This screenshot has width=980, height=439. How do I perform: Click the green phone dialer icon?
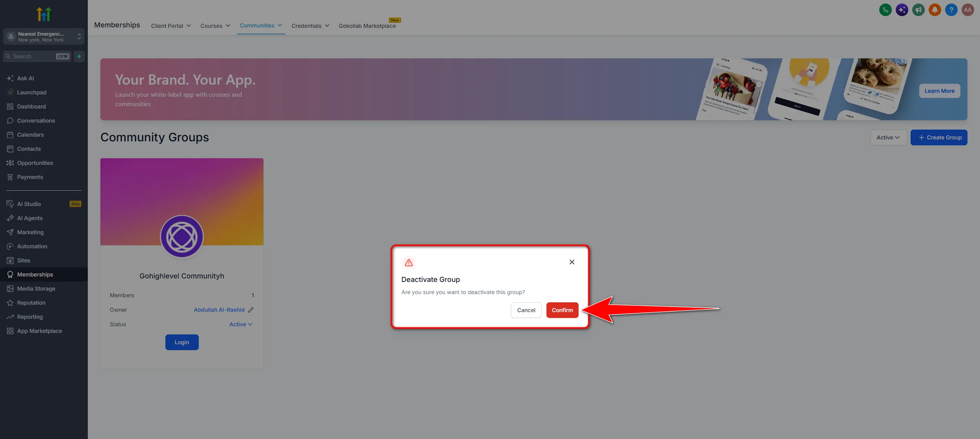click(886, 10)
